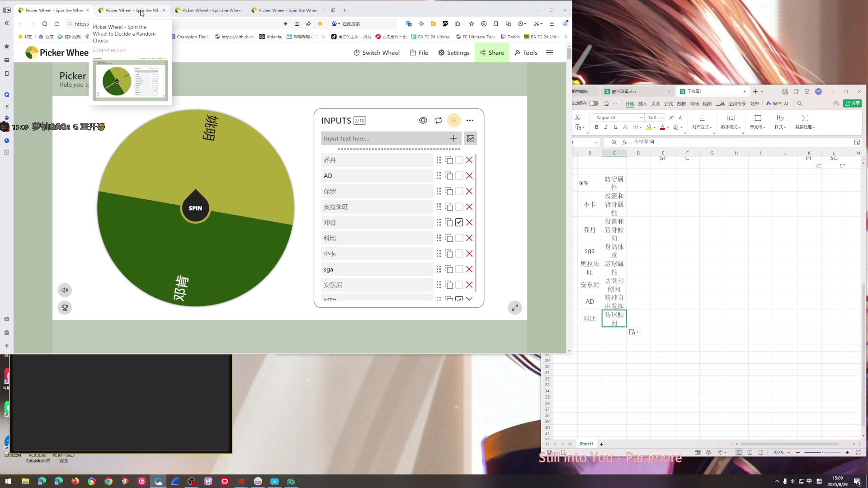Reload the browser page

click(x=44, y=23)
